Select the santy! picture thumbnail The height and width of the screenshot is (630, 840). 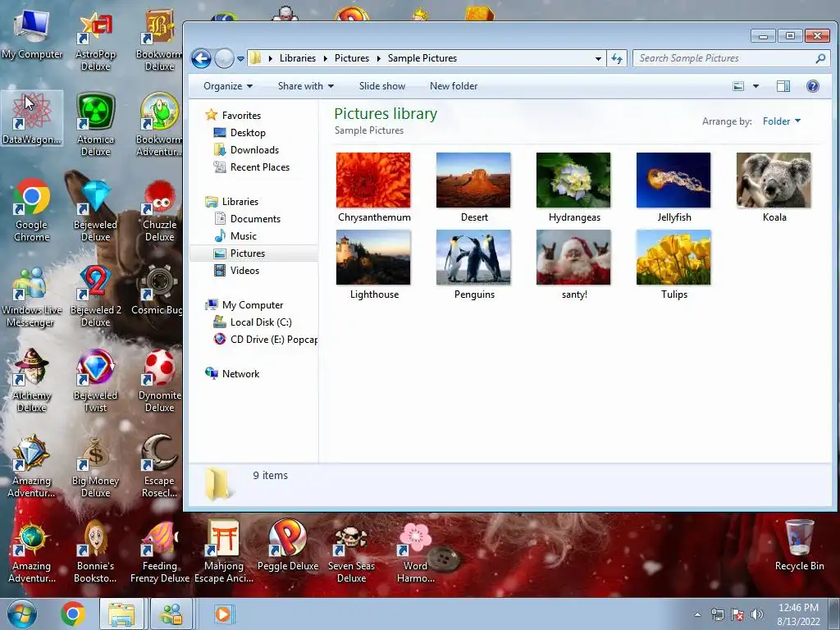[573, 258]
